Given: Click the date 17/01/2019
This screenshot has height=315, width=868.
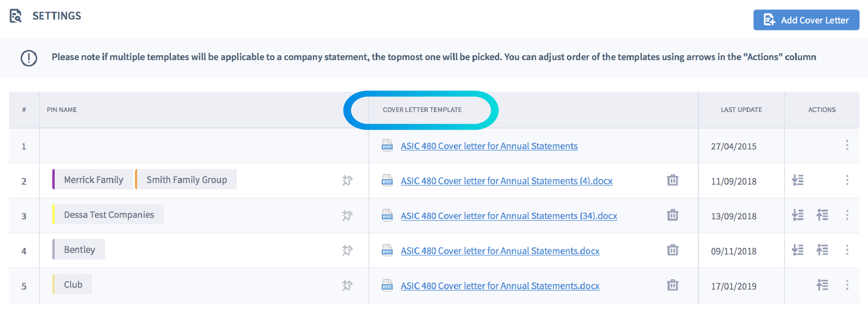Looking at the screenshot, I should pos(734,286).
